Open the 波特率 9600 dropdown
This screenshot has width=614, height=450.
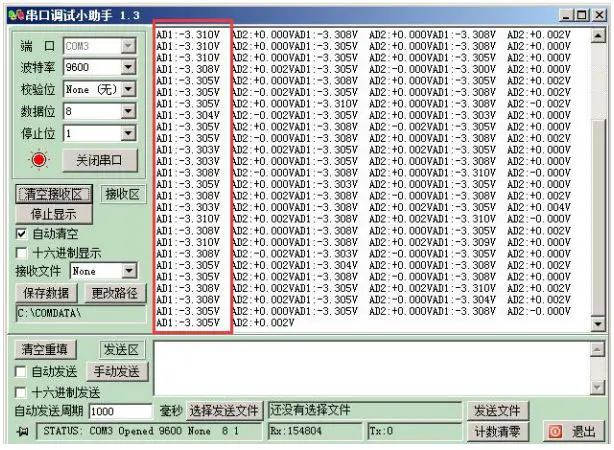(x=128, y=67)
